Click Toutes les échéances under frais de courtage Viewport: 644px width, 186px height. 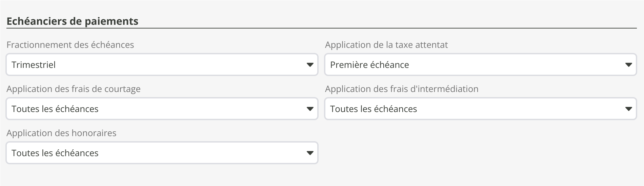(55, 109)
